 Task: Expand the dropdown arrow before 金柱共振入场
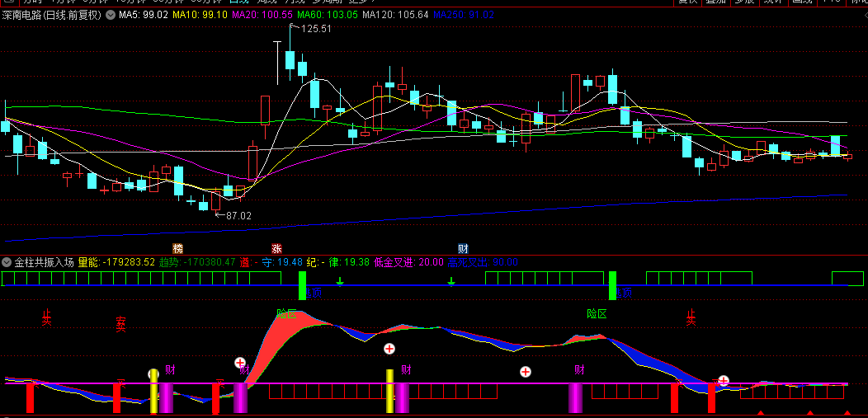7,262
